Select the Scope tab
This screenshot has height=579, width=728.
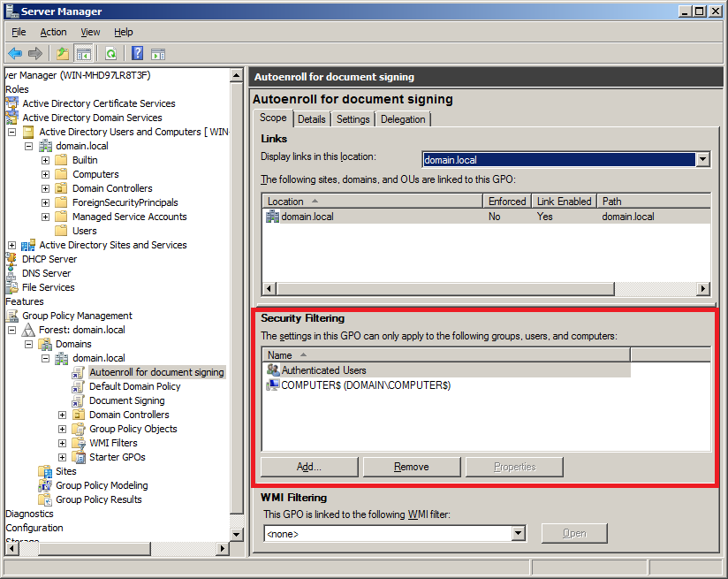point(273,118)
